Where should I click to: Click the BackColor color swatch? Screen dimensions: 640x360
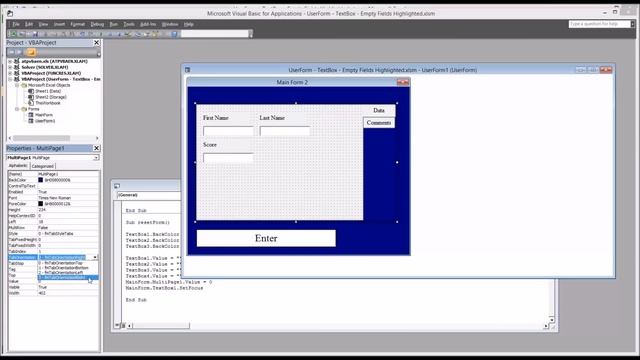(x=40, y=180)
